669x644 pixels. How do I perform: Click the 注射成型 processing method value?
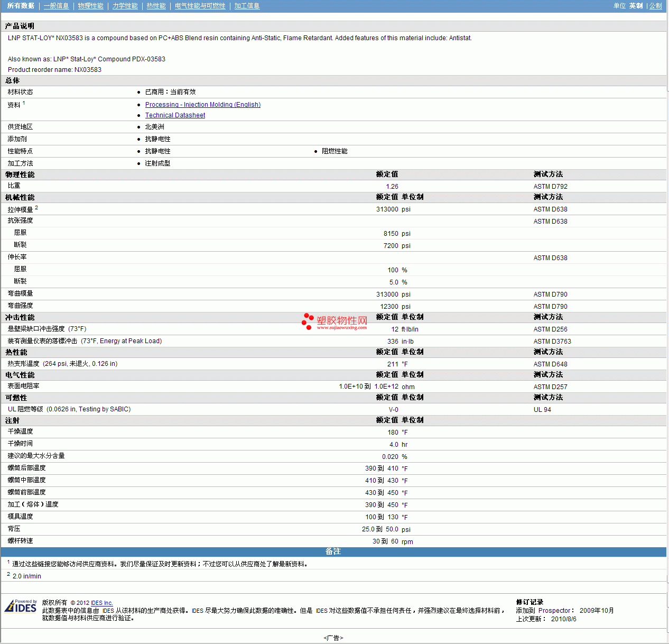(157, 163)
